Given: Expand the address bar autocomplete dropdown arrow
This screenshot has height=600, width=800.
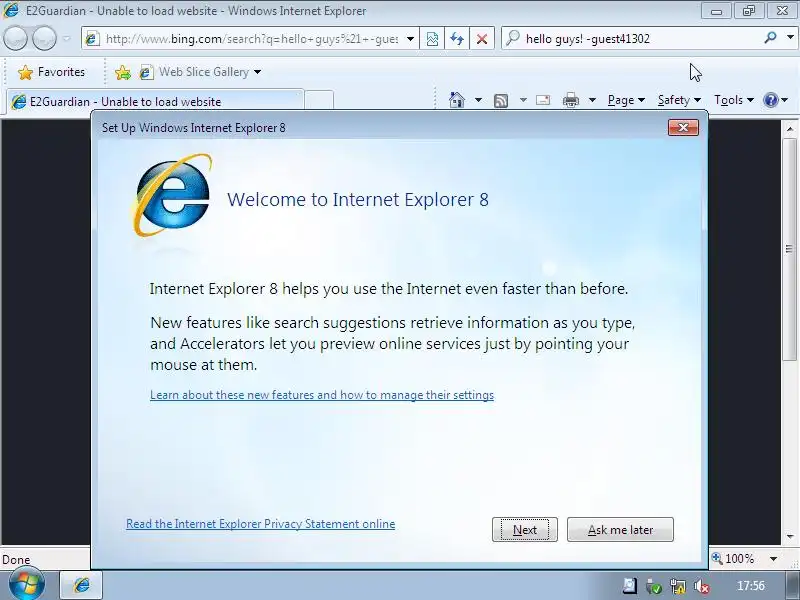Looking at the screenshot, I should click(410, 39).
